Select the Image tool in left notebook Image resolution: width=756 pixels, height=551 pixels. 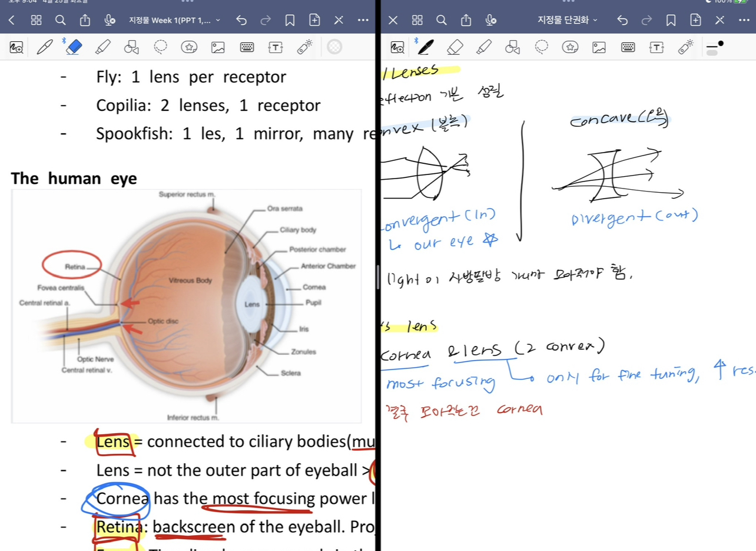pos(218,47)
